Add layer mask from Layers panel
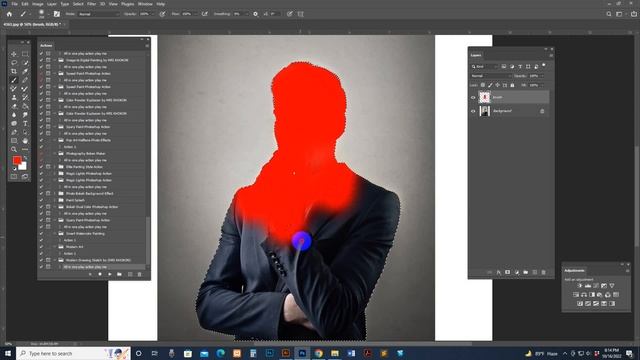Image resolution: width=640 pixels, height=360 pixels. [x=508, y=272]
